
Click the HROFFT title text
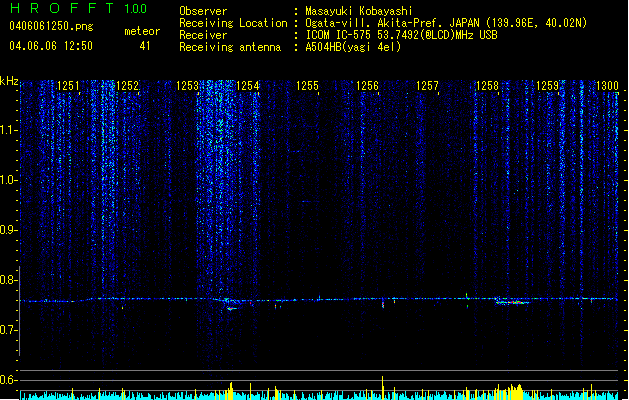coord(62,8)
